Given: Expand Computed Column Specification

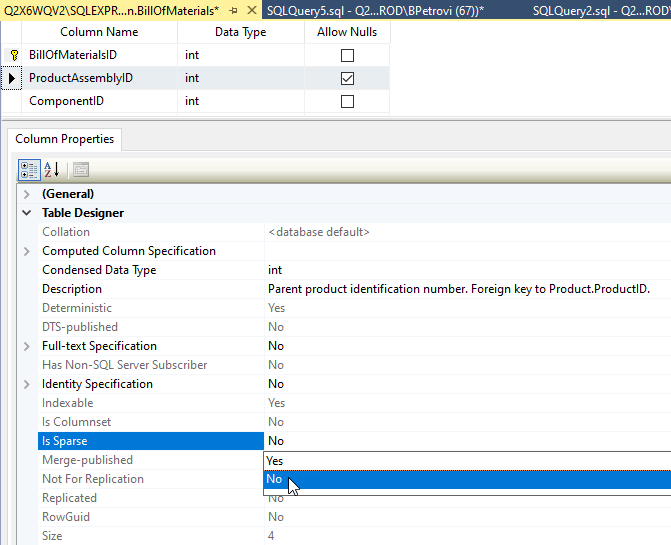Looking at the screenshot, I should 27,251.
